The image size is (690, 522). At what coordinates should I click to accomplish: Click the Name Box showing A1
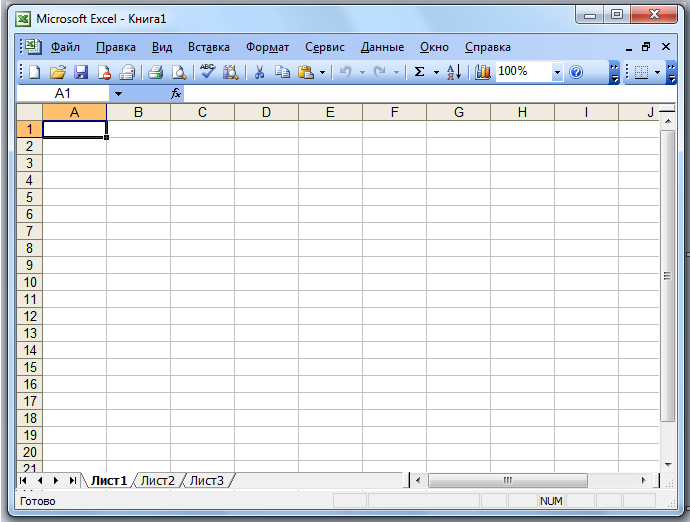(62, 93)
